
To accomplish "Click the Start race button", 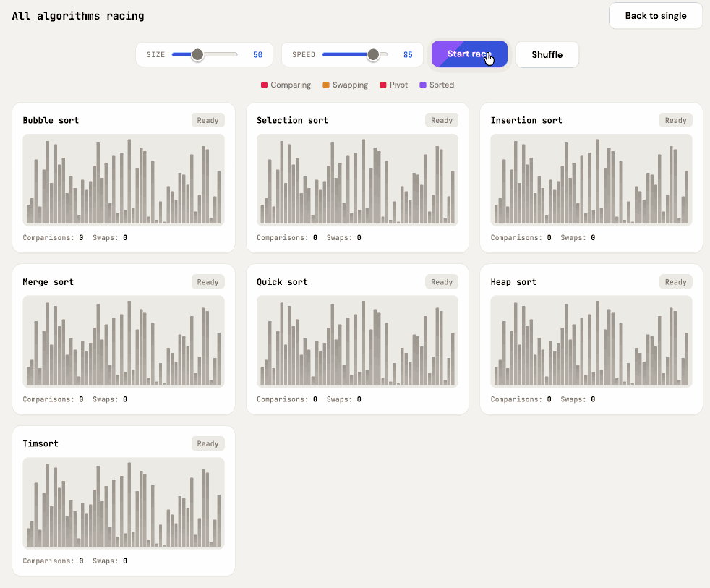I will (x=469, y=54).
